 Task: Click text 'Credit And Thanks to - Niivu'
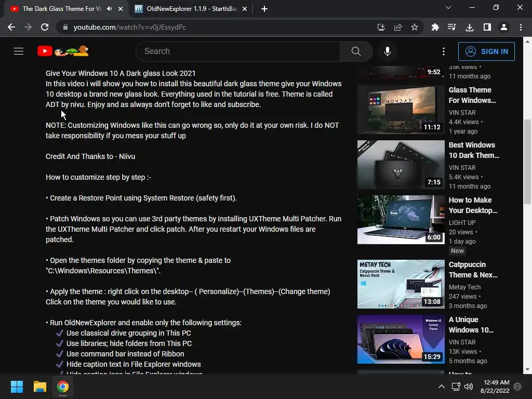point(90,156)
